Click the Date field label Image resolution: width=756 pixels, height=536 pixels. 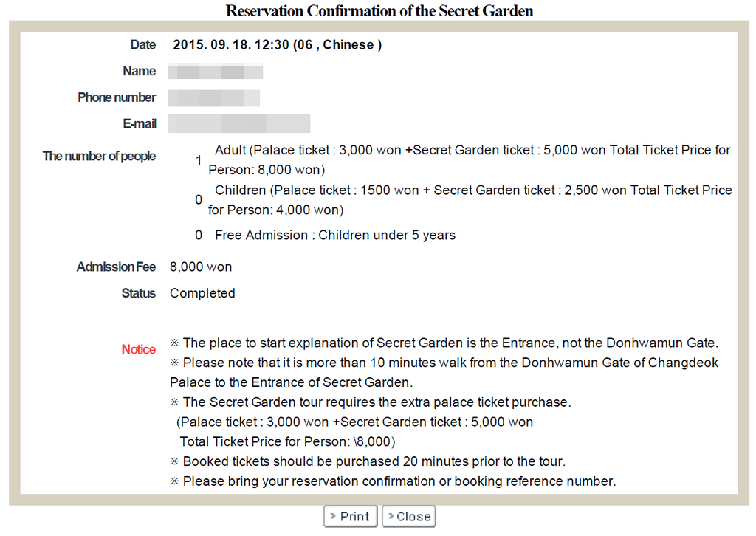[143, 45]
